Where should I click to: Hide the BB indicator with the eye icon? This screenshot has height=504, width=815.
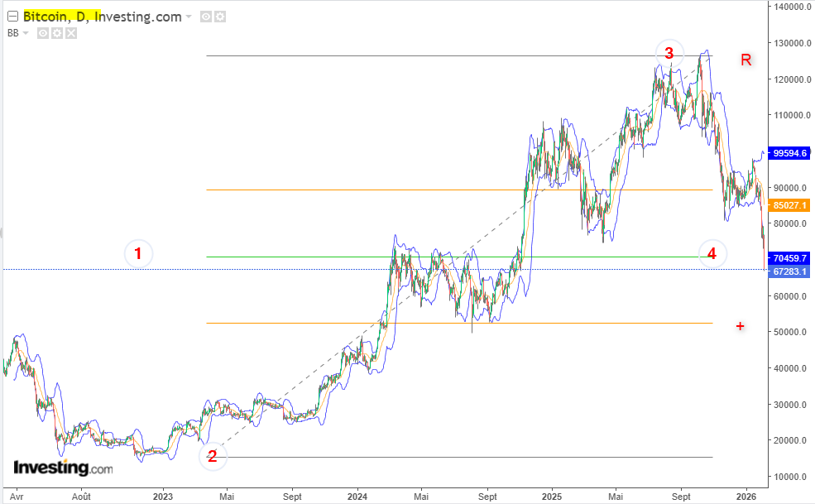(x=43, y=33)
